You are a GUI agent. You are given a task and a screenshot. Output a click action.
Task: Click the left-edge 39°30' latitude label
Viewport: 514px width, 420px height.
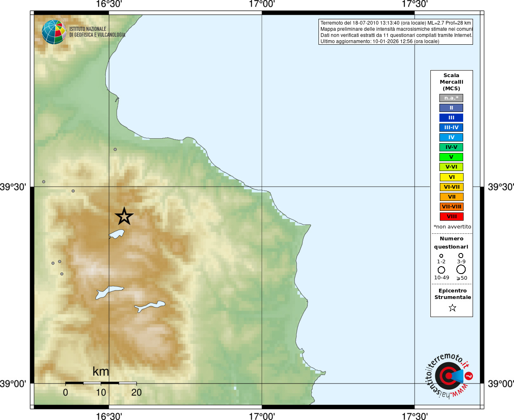pyautogui.click(x=13, y=187)
